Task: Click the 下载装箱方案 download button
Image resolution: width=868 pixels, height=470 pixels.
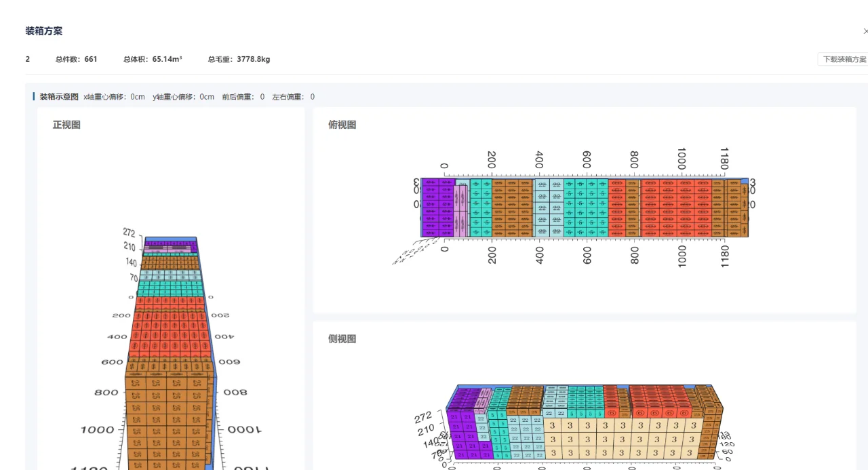Action: (846, 59)
